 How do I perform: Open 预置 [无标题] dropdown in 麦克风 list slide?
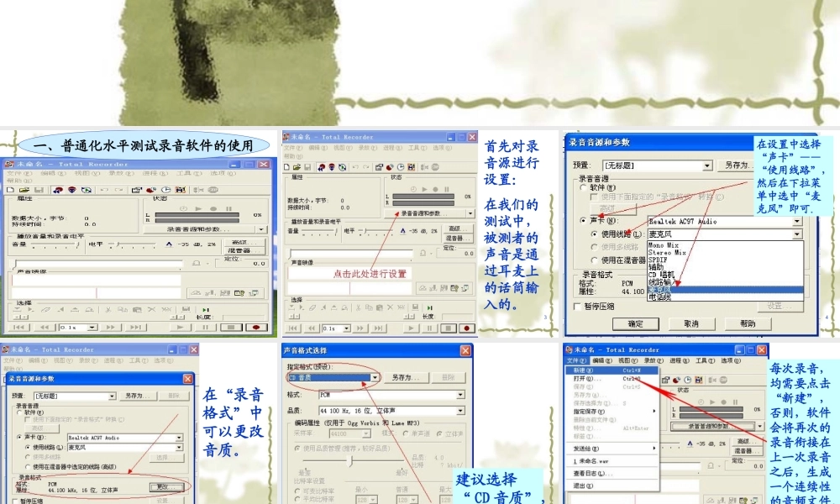tap(707, 165)
